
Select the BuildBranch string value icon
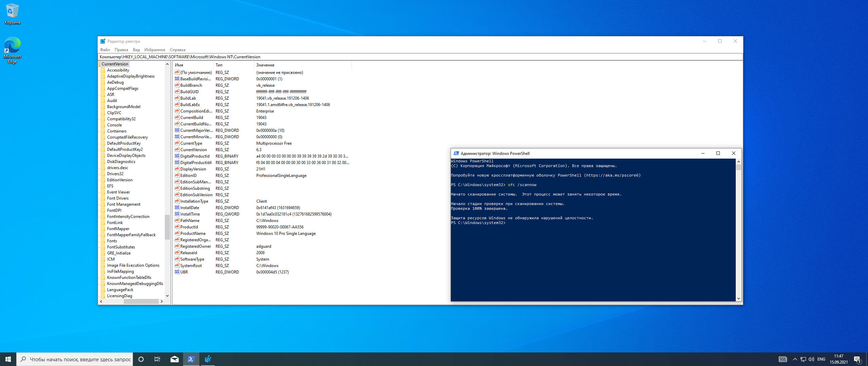[177, 85]
